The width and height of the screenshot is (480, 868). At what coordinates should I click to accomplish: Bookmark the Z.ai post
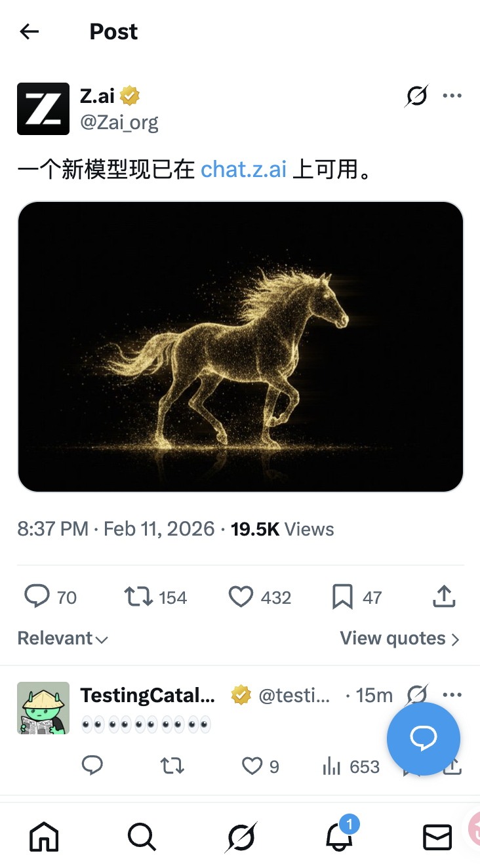342,597
